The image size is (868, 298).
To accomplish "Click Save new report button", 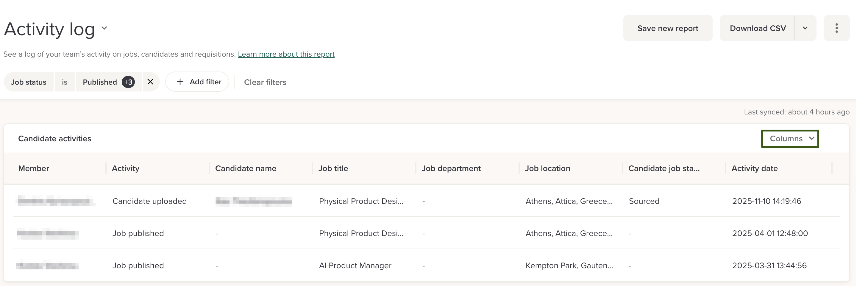I will click(667, 28).
